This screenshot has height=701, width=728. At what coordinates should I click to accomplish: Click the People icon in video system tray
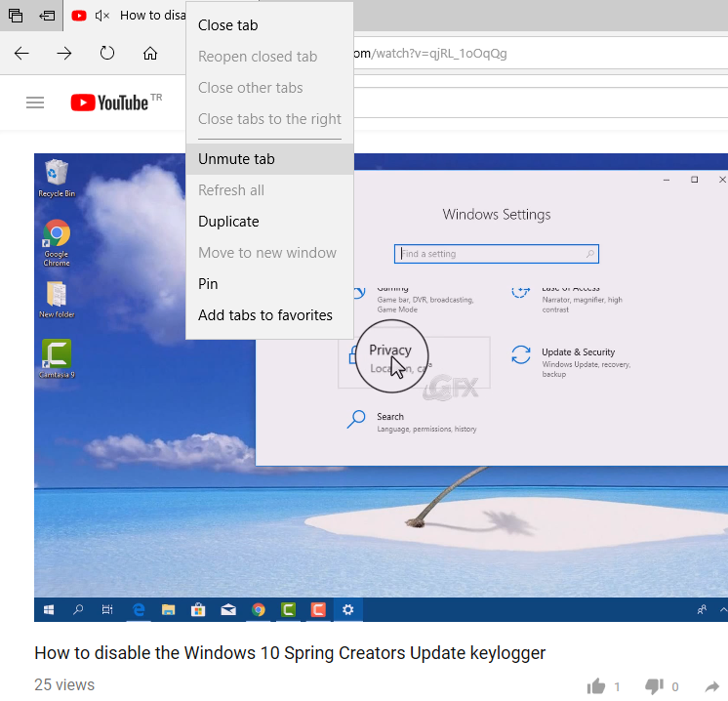click(x=702, y=609)
